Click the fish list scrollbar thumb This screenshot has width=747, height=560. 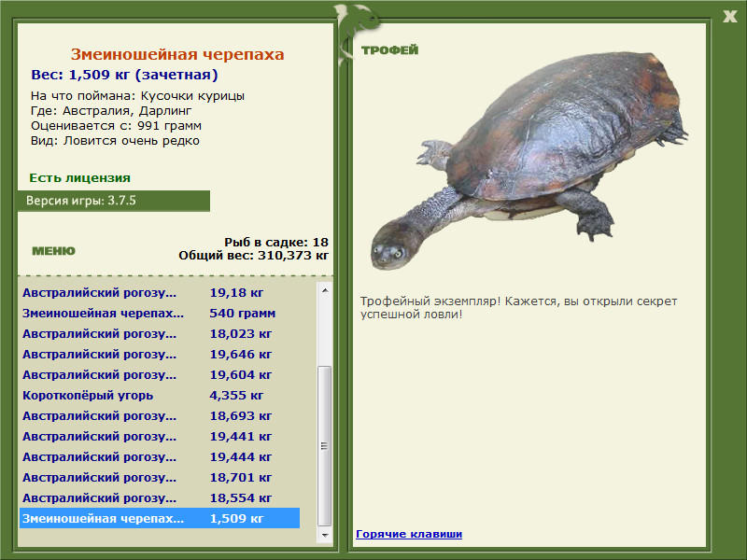point(325,446)
